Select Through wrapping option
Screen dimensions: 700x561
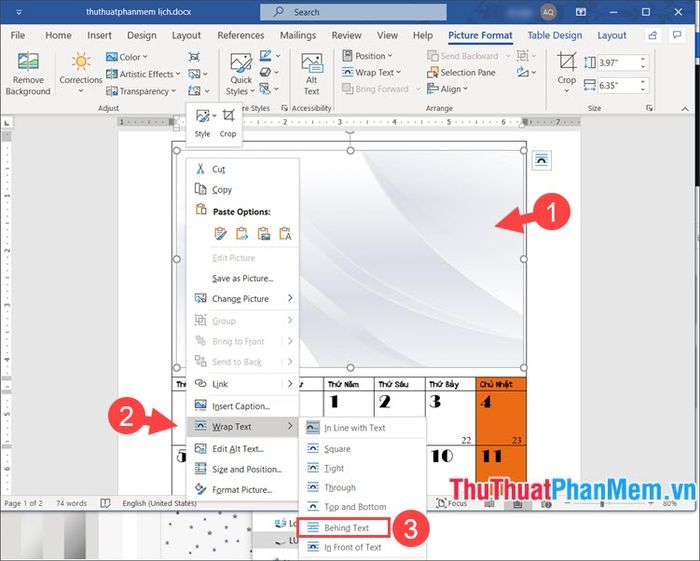click(x=362, y=487)
